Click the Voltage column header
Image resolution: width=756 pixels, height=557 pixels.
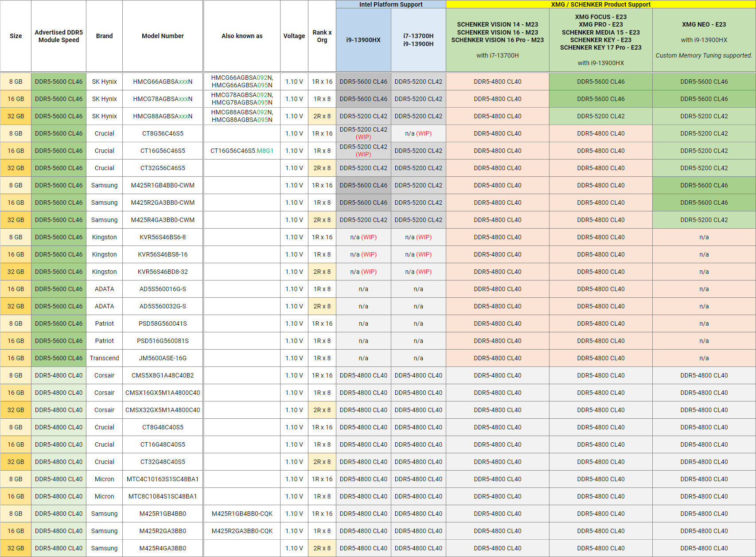coord(294,36)
